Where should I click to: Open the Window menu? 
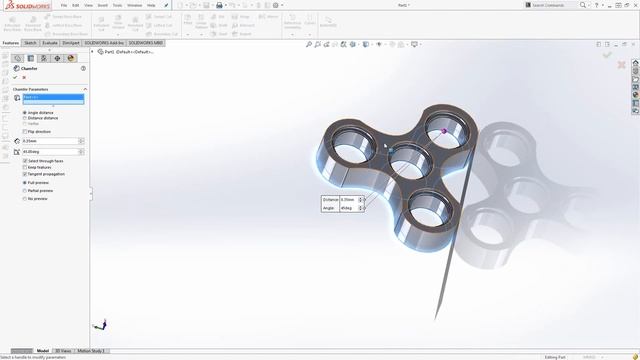(135, 6)
